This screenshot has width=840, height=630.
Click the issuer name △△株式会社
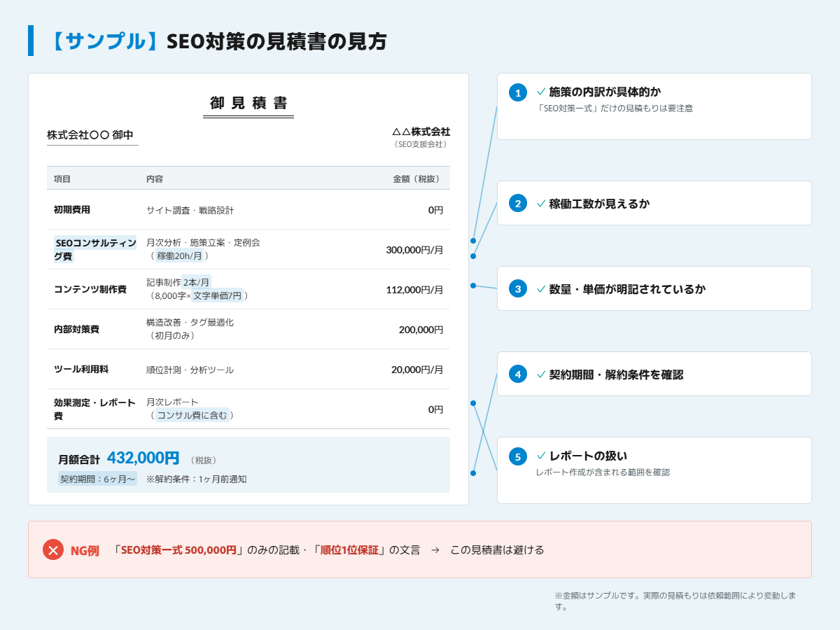tap(421, 132)
